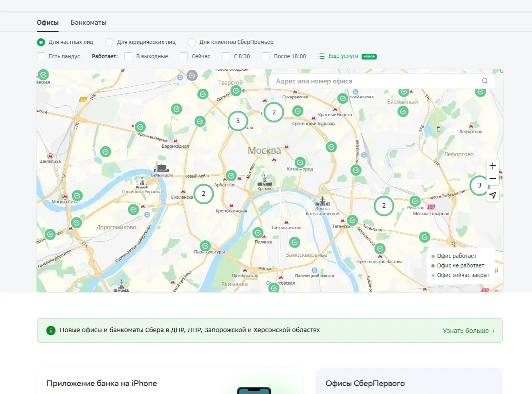Select the office marker above Крестьянская Застава
This screenshot has height=394, width=532.
[380, 249]
